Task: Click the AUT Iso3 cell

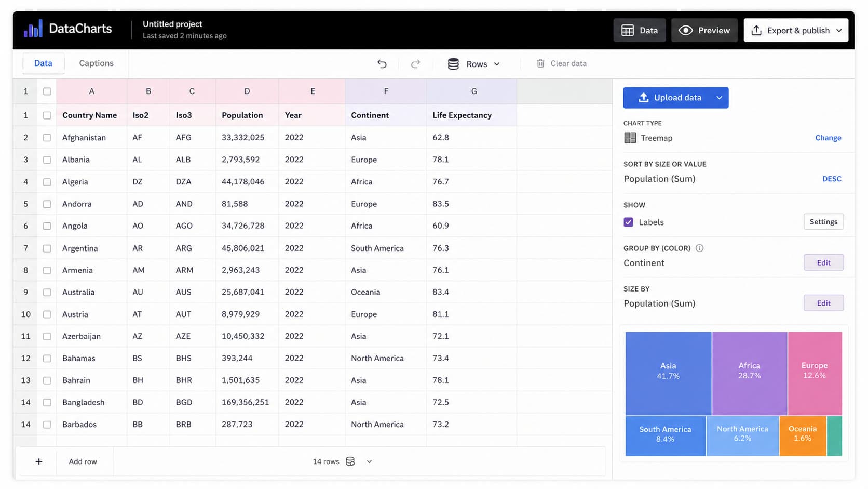Action: [193, 314]
